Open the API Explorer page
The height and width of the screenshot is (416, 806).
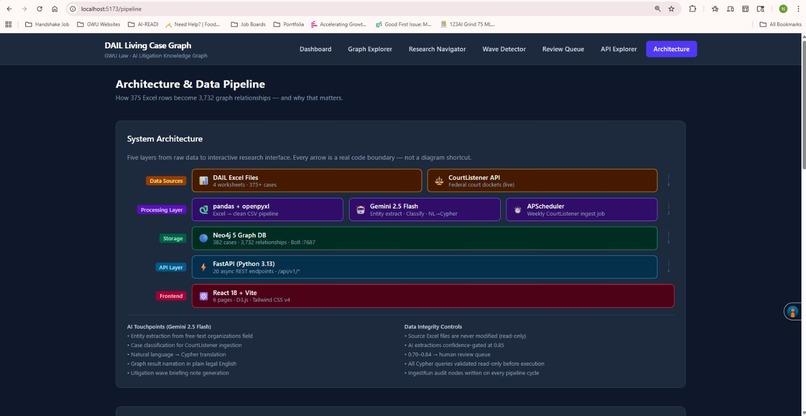(618, 49)
